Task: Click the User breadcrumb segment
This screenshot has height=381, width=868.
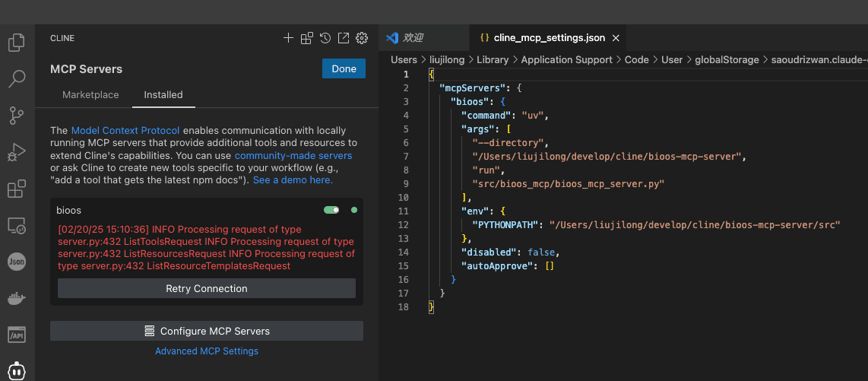Action: click(x=672, y=60)
